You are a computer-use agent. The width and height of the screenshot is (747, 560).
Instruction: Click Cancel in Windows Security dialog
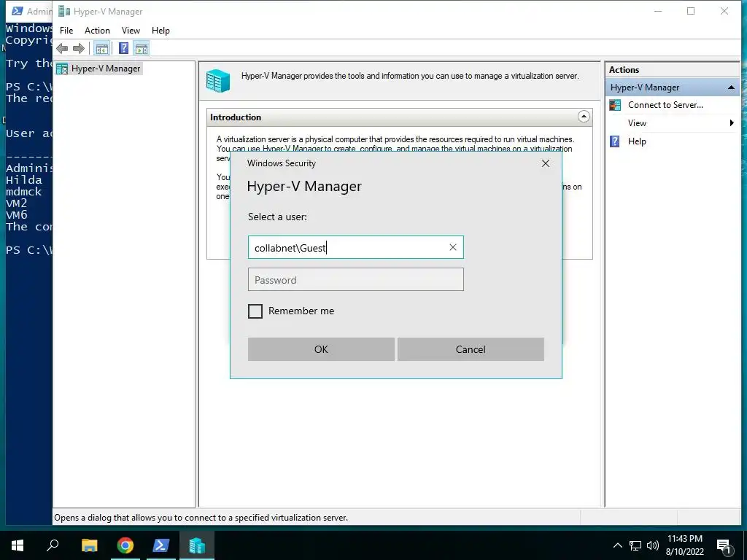pos(471,349)
